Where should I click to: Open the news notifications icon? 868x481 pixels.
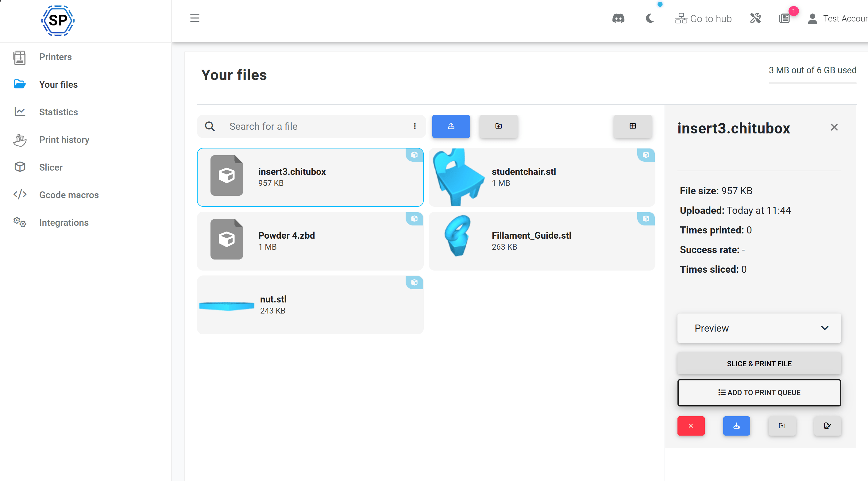coord(785,18)
